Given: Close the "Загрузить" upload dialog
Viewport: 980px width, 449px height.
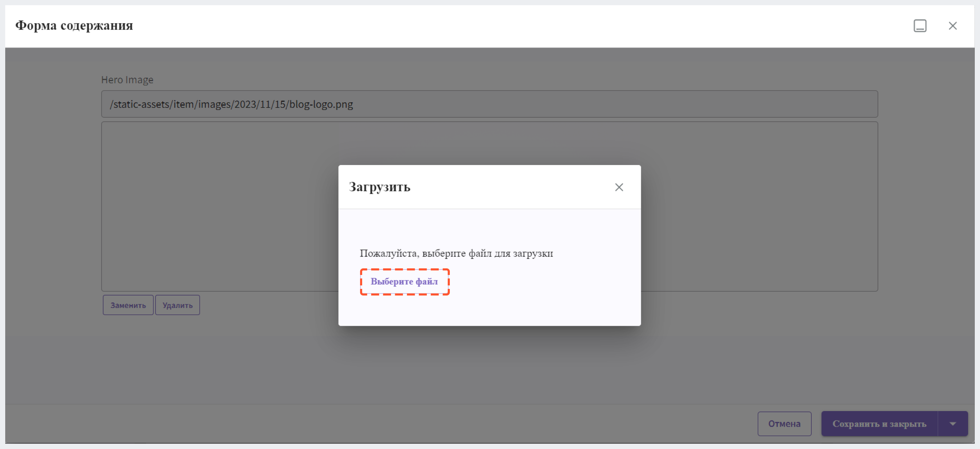Looking at the screenshot, I should [619, 187].
